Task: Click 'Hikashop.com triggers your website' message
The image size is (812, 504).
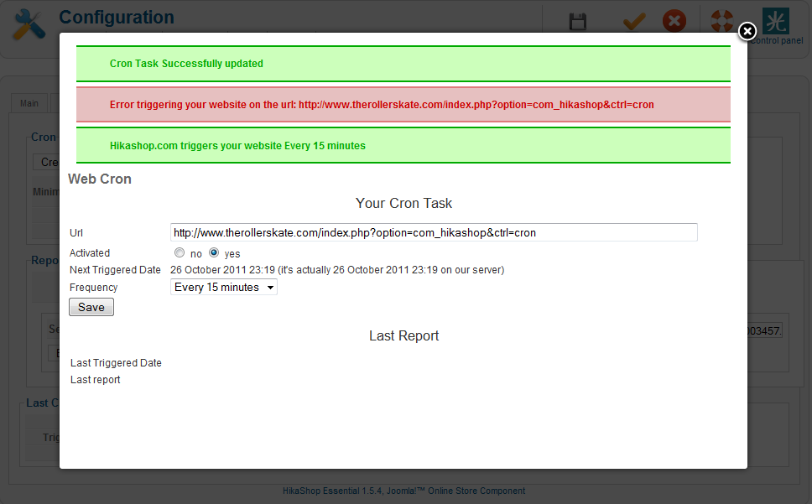Action: click(237, 146)
